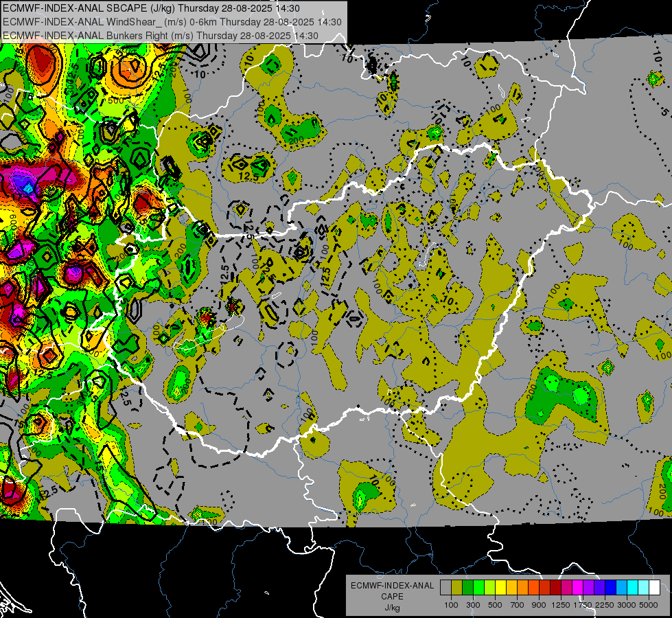The image size is (672, 618).
Task: Click the CAPE label in the legend box
Action: (x=392, y=597)
